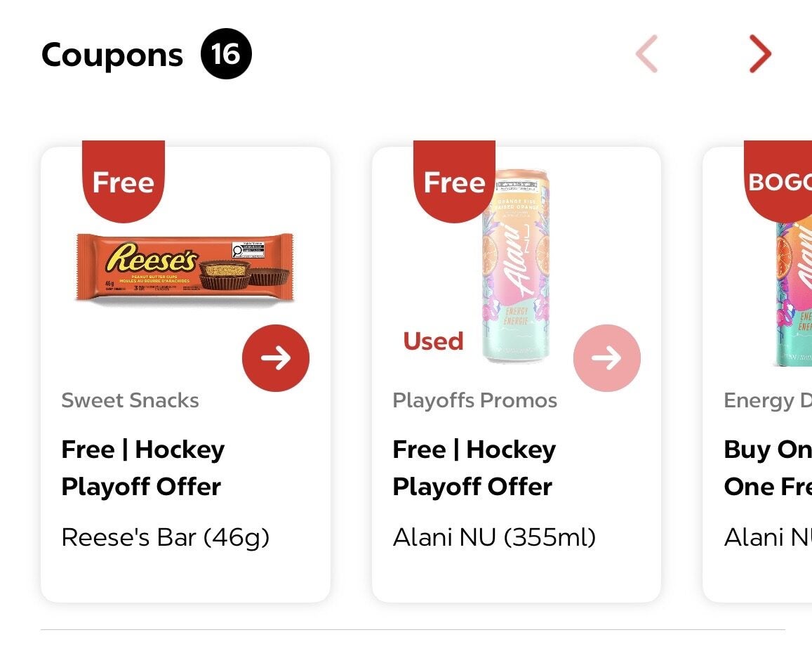Click the Used status label on Alani coupon
This screenshot has height=663, width=812.
click(x=434, y=341)
